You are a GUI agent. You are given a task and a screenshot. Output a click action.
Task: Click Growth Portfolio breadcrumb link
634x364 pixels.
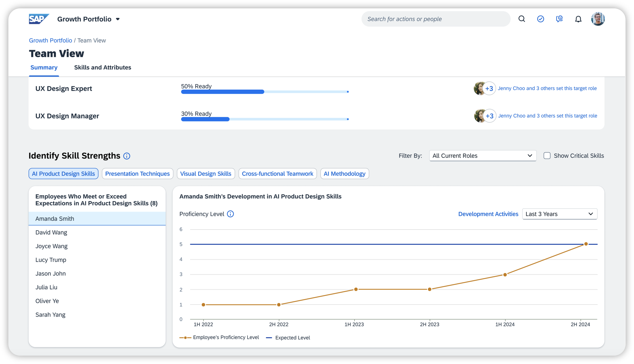pyautogui.click(x=50, y=41)
